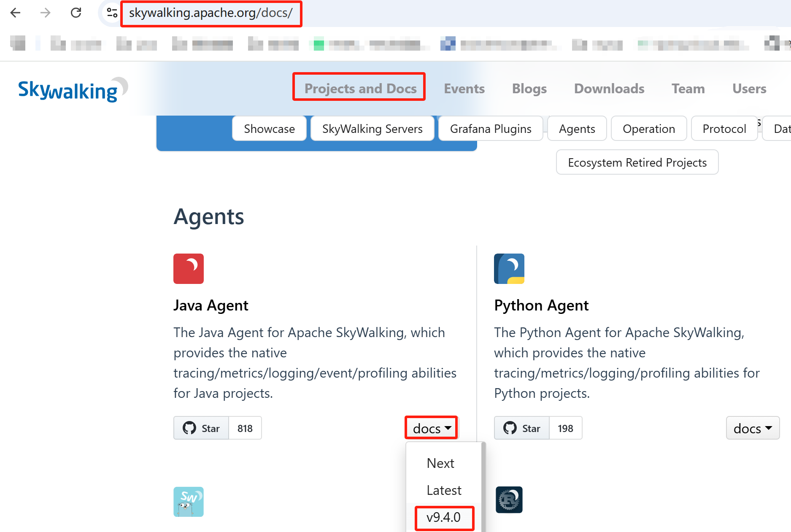Click the browser forward arrow
Viewport: 791px width, 532px height.
pos(45,13)
